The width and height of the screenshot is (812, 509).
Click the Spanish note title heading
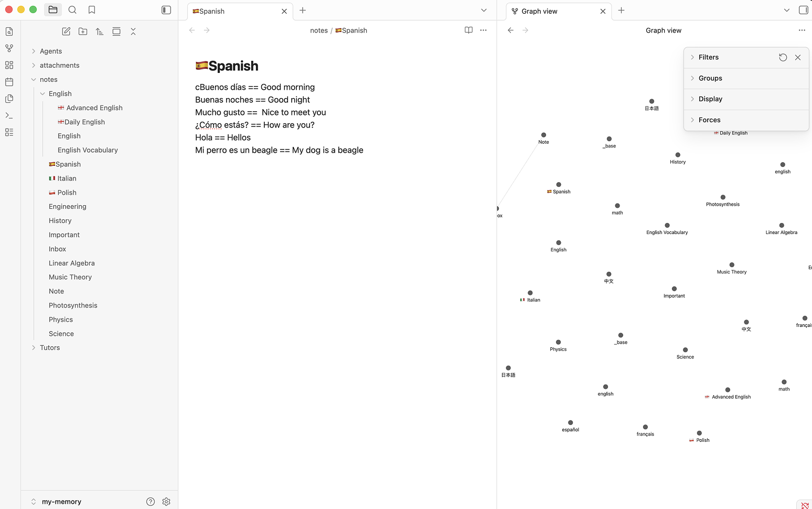pos(227,66)
